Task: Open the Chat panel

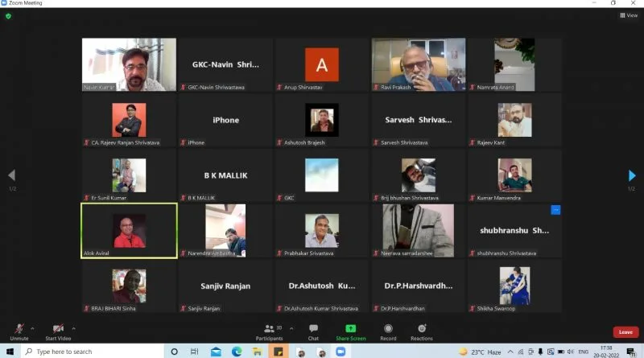Action: [313, 329]
